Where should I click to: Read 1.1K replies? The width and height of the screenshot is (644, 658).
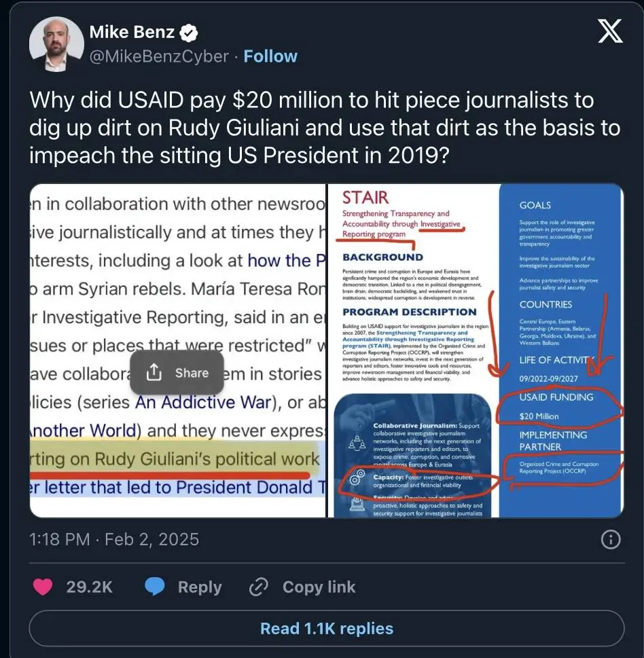tap(327, 628)
